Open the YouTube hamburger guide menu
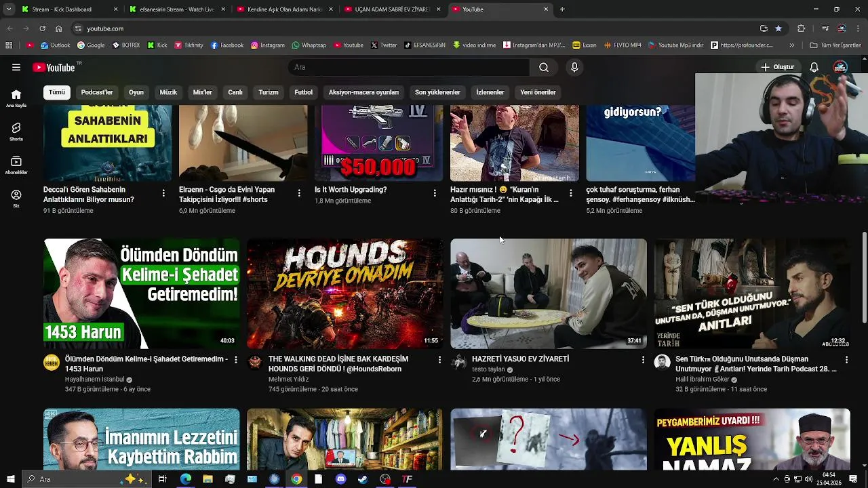Viewport: 868px width, 488px height. pyautogui.click(x=16, y=67)
